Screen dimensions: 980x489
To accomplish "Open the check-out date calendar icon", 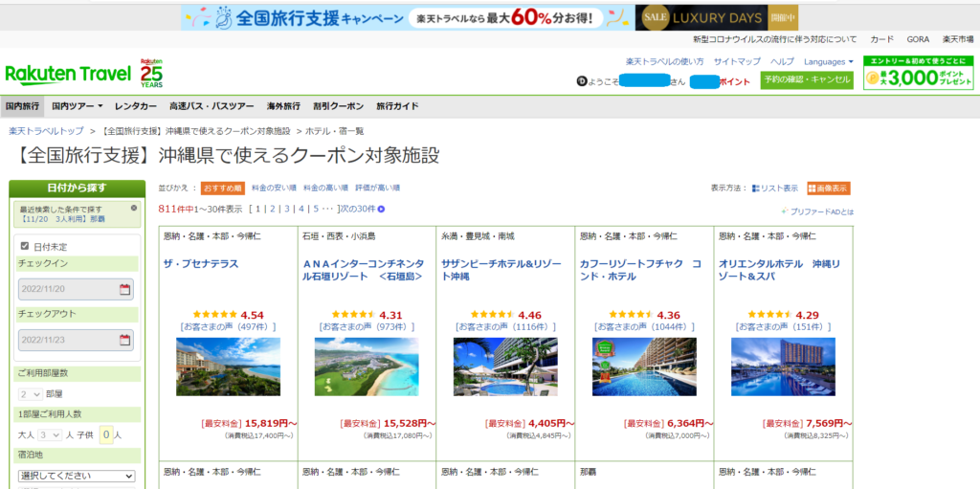I will coord(125,340).
